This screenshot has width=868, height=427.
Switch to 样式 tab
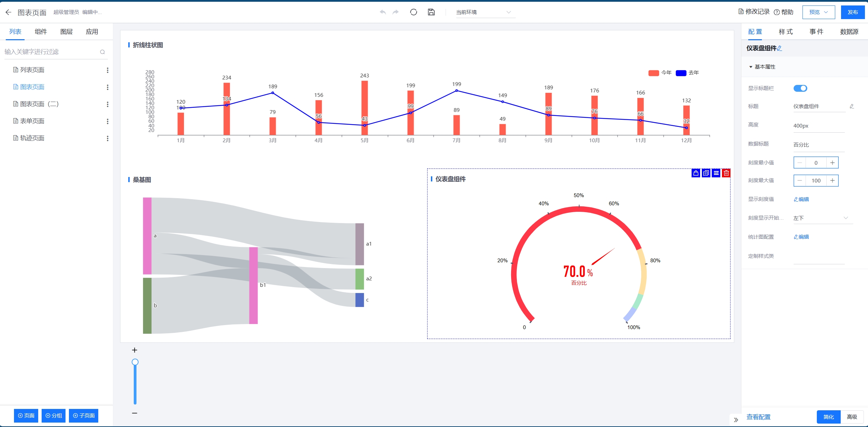[x=786, y=32]
